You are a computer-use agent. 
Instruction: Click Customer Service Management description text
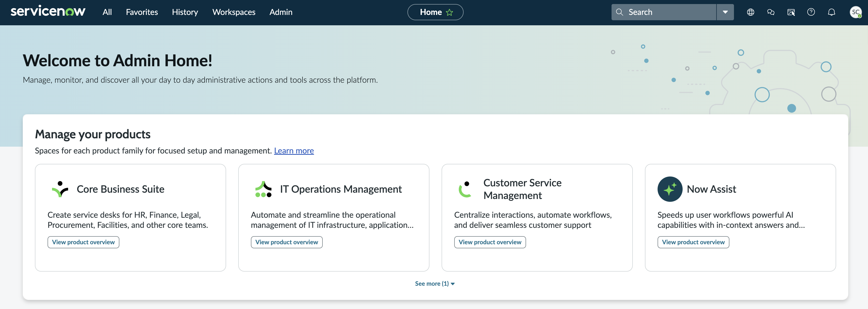(533, 220)
